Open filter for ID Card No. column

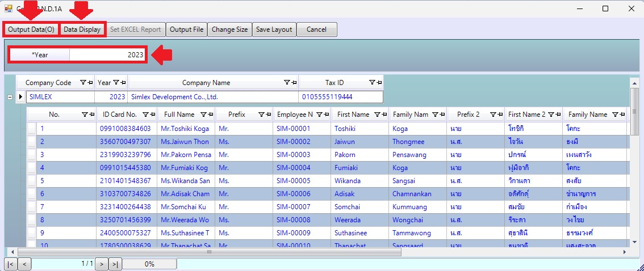point(146,115)
